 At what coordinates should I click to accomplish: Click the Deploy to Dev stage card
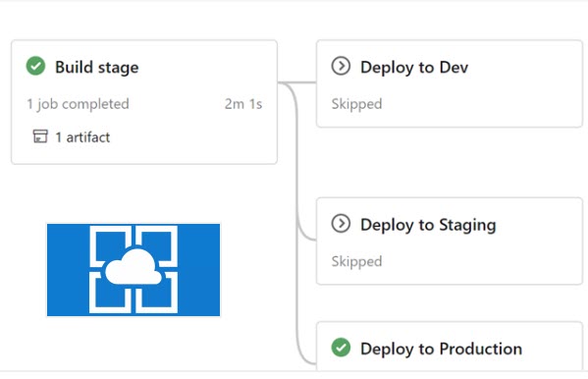point(450,83)
